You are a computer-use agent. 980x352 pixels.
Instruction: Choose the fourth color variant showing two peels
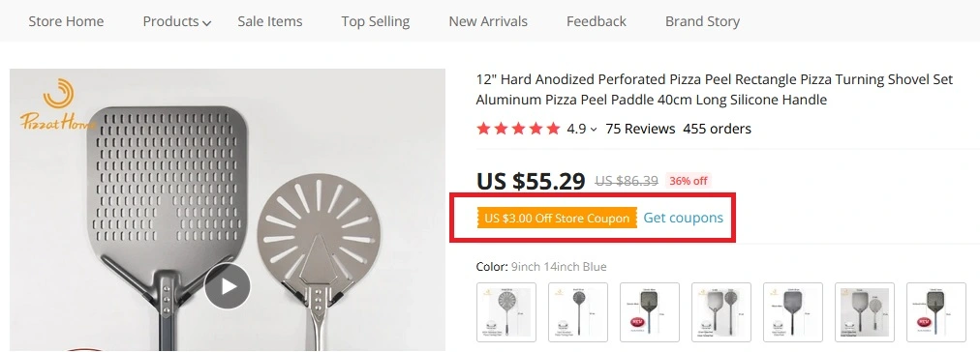click(721, 312)
